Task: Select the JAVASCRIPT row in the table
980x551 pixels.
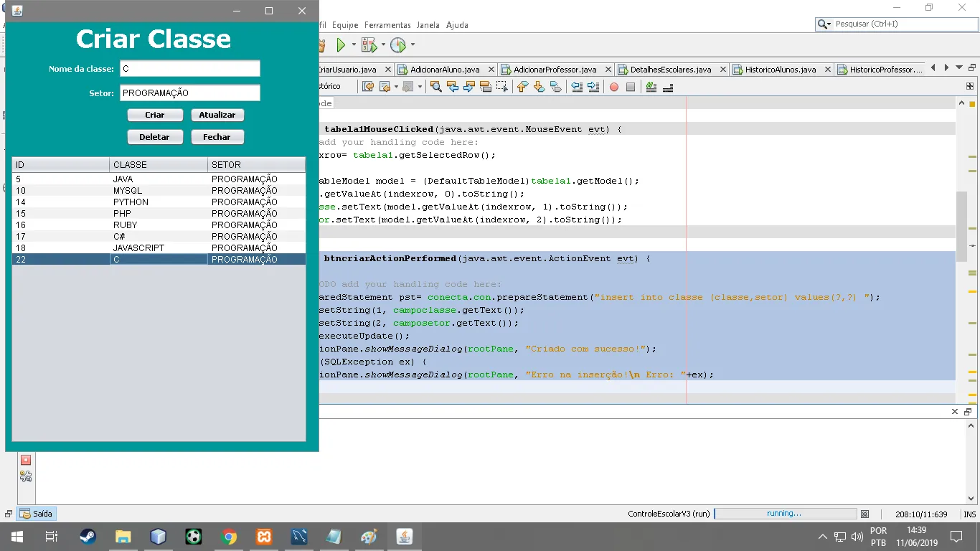Action: [x=159, y=248]
